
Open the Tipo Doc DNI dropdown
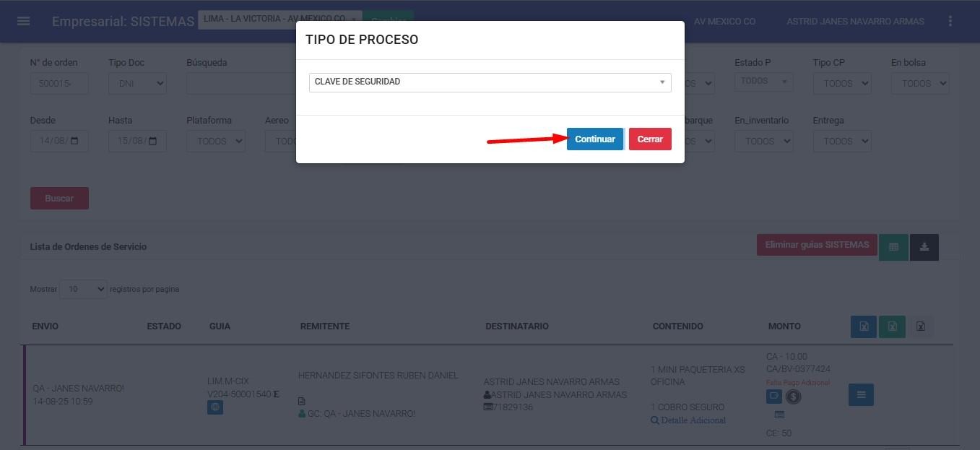[137, 83]
